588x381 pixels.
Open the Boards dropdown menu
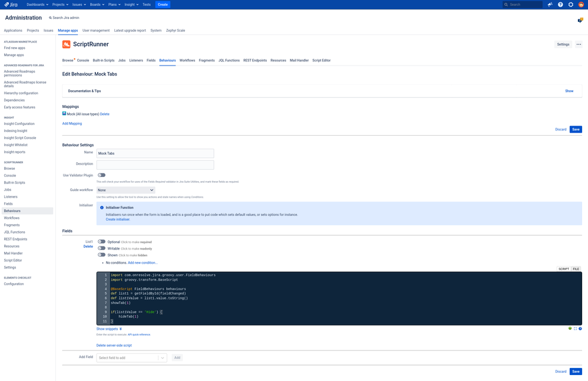97,5
